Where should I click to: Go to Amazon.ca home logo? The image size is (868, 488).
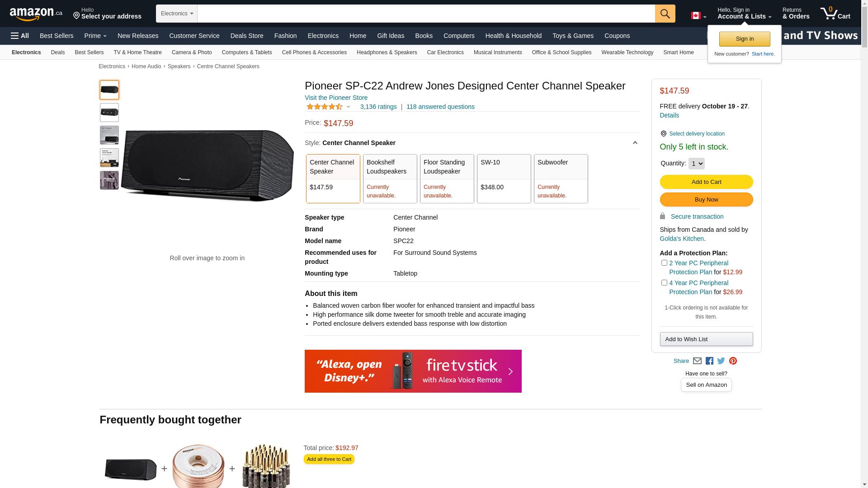click(x=36, y=14)
